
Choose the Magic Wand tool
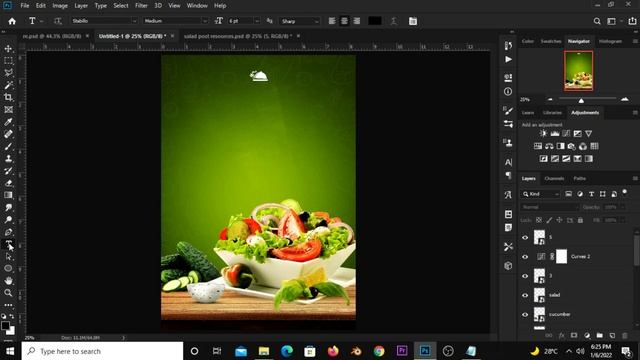(x=8, y=85)
